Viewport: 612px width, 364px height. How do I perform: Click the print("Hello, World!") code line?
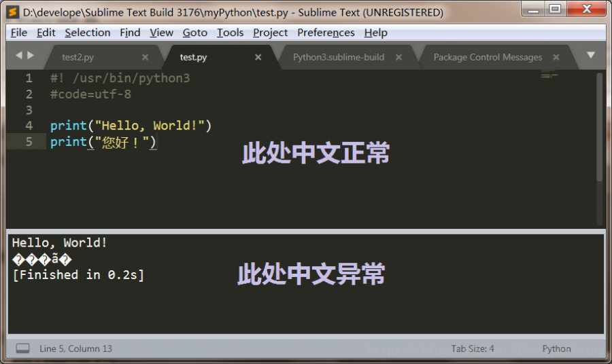point(131,126)
